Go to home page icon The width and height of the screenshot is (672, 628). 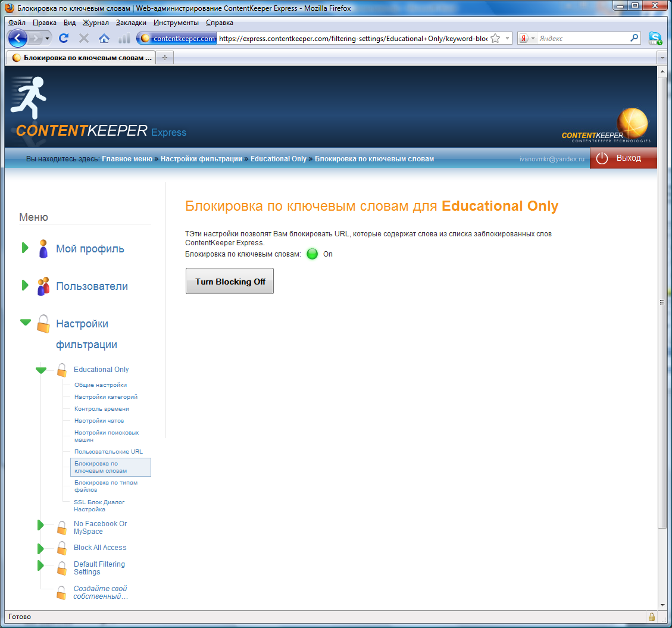pos(104,39)
